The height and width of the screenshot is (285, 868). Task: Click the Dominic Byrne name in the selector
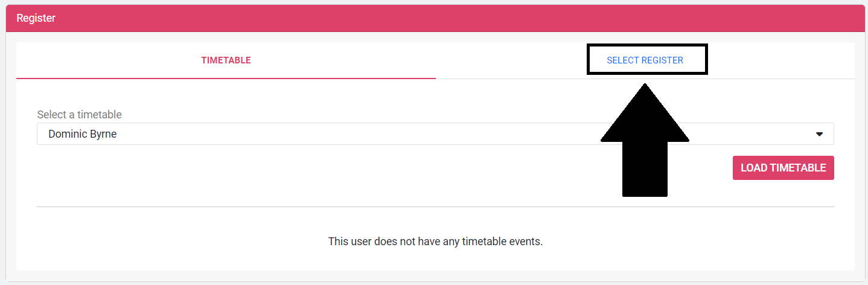[x=83, y=134]
